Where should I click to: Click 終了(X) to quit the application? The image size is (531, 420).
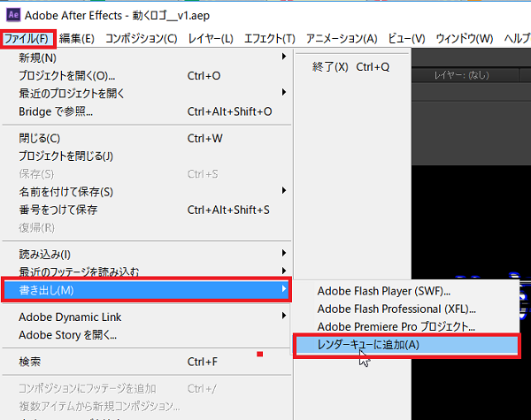[350, 67]
